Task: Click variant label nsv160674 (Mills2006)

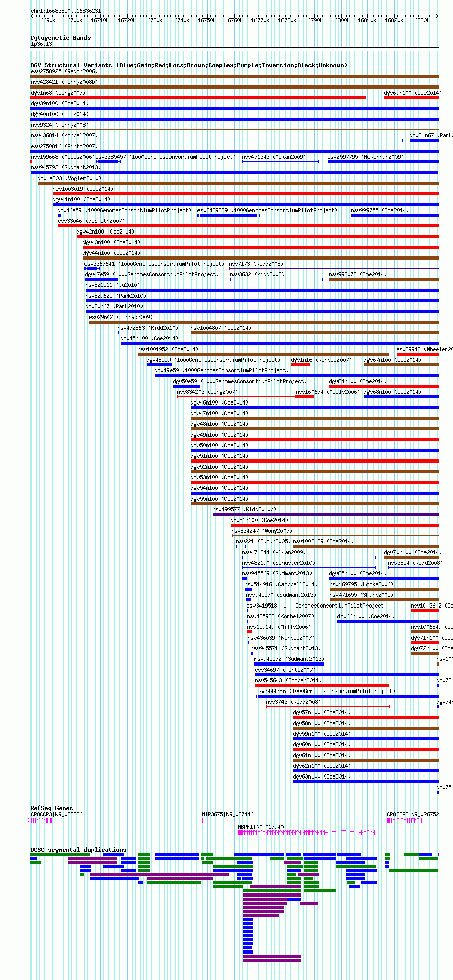Action: point(328,392)
